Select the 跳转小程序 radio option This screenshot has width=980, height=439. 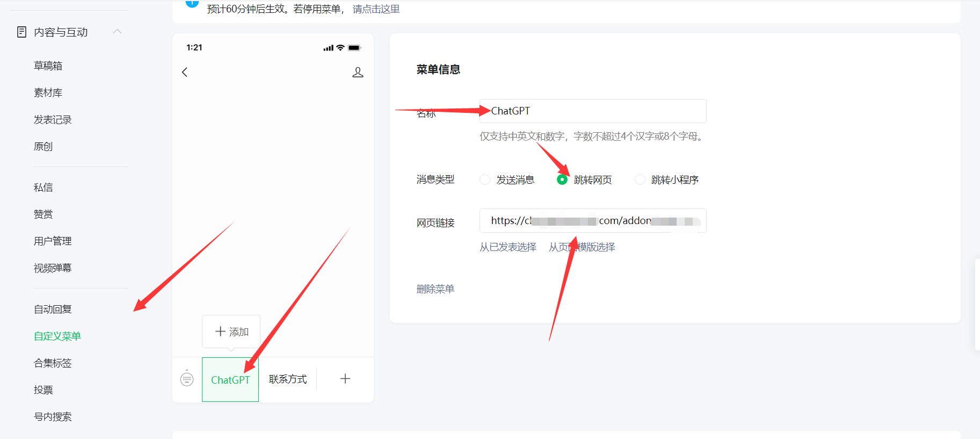(640, 179)
